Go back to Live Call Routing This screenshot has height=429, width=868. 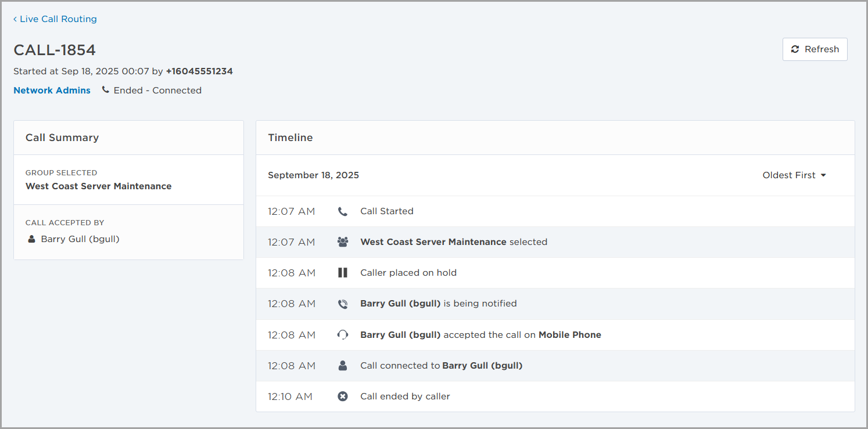point(55,19)
